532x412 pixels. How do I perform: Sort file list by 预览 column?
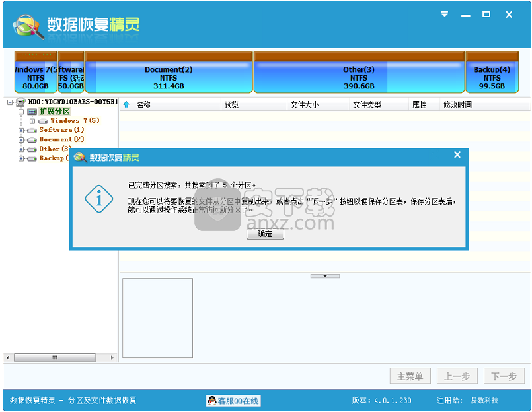coord(232,105)
